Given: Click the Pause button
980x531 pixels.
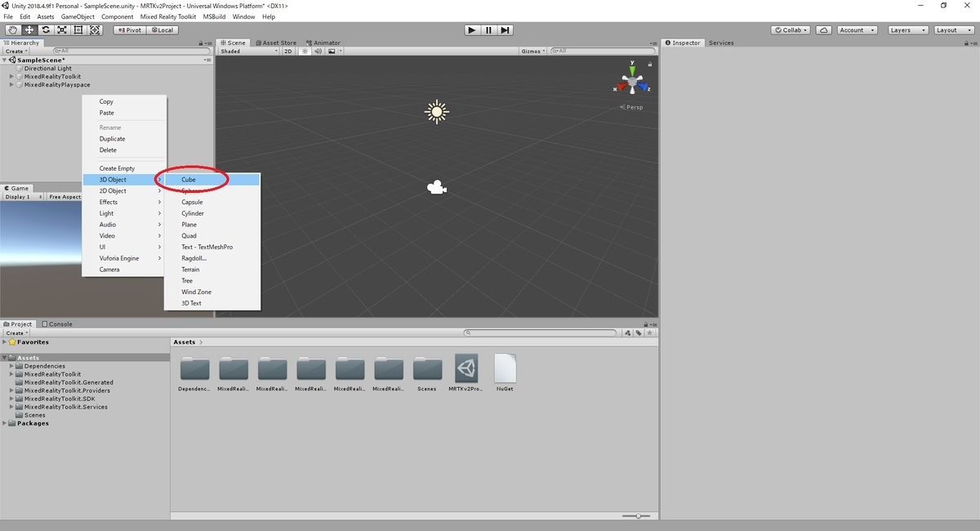Looking at the screenshot, I should pos(488,30).
